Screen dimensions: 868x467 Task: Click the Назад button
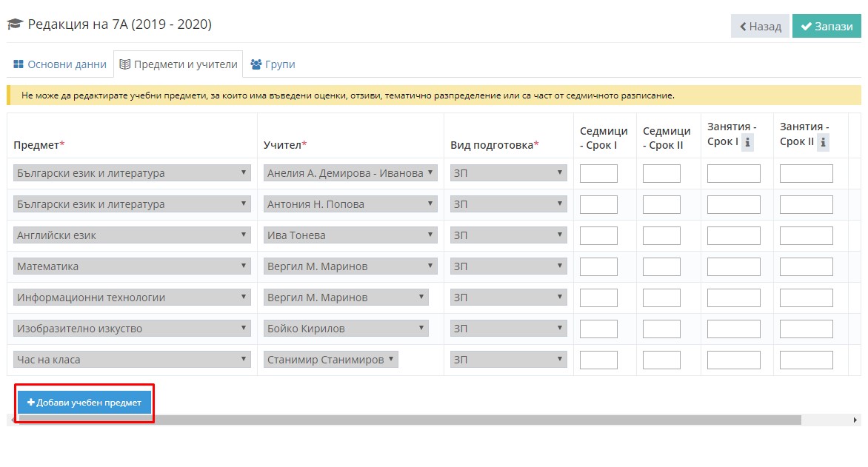(x=760, y=26)
